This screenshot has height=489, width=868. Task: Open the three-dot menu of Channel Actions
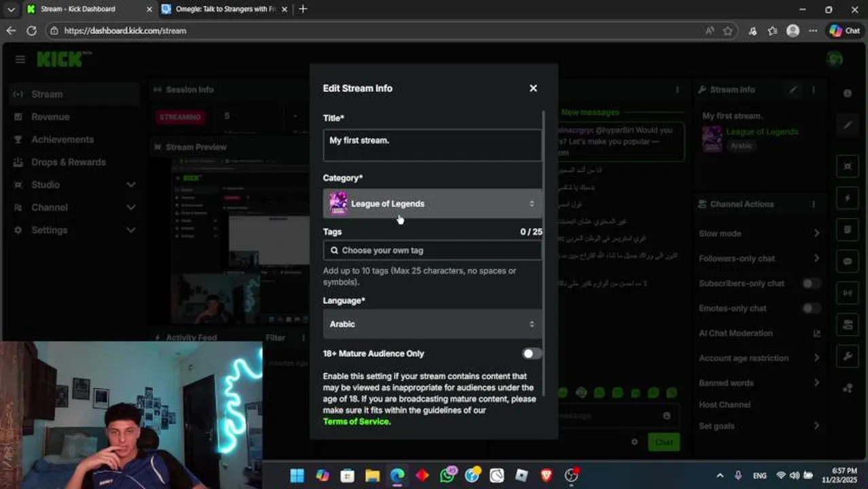point(814,204)
